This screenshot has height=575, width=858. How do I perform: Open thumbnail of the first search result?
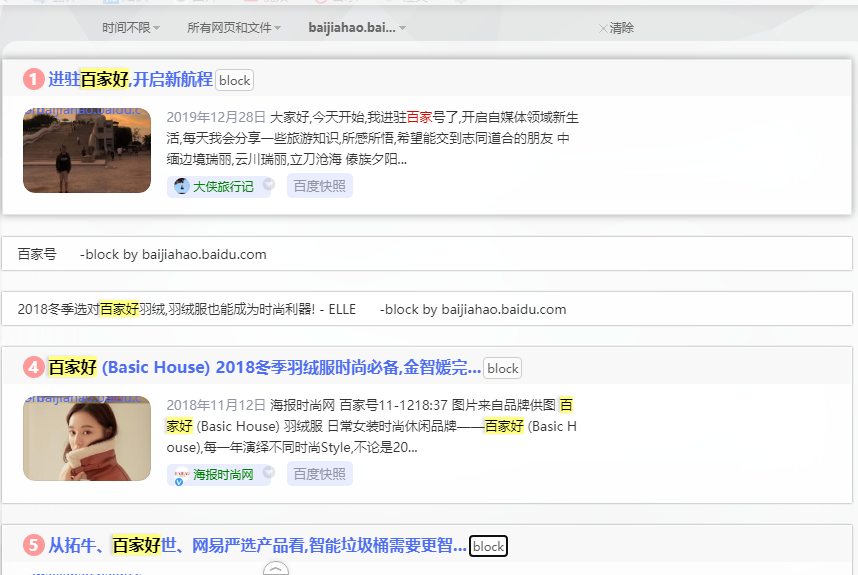(x=87, y=150)
